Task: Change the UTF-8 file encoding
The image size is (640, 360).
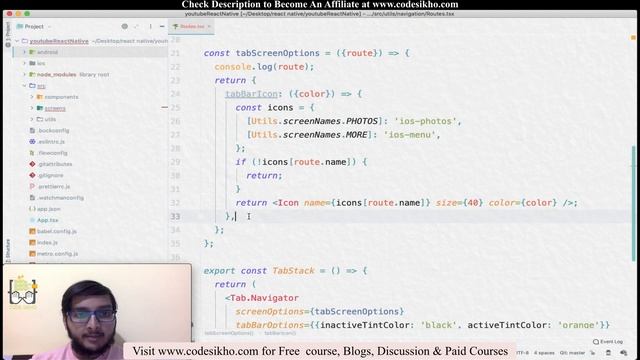Action: (x=523, y=353)
